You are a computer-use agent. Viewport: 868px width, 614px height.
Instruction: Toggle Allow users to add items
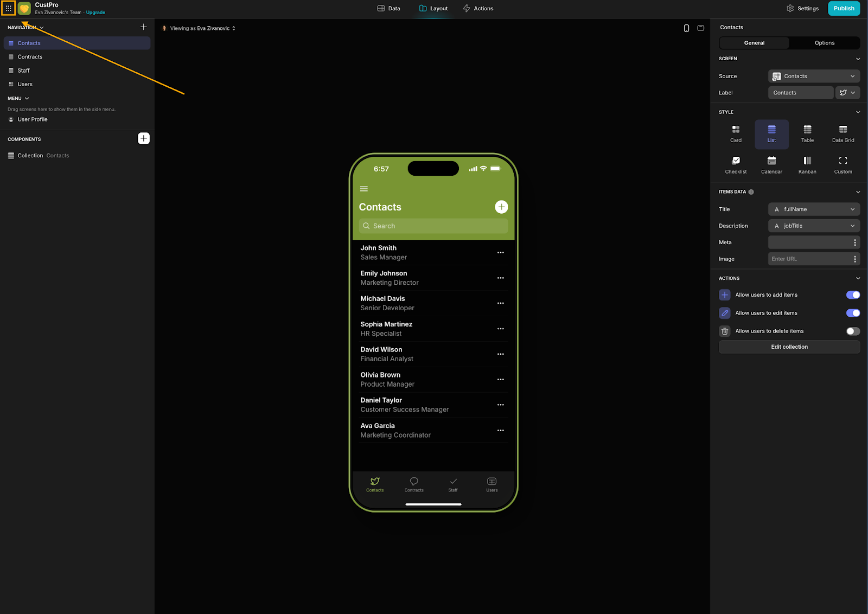pyautogui.click(x=853, y=295)
